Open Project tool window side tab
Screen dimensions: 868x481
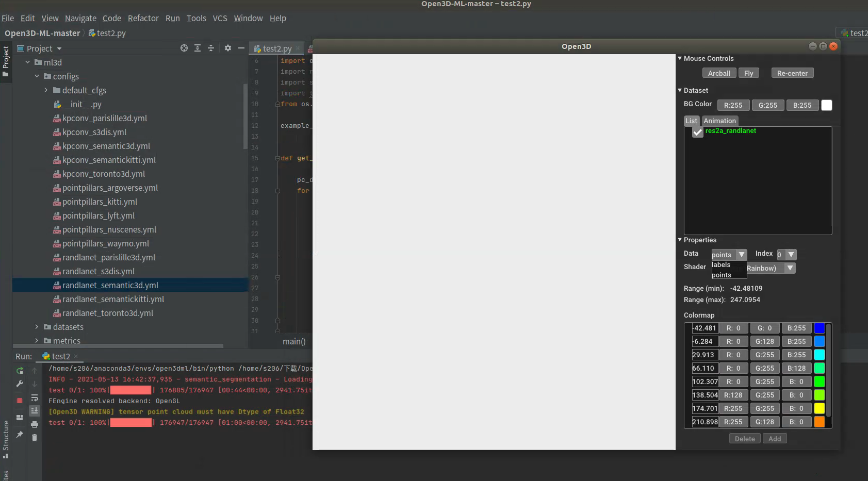pos(6,61)
